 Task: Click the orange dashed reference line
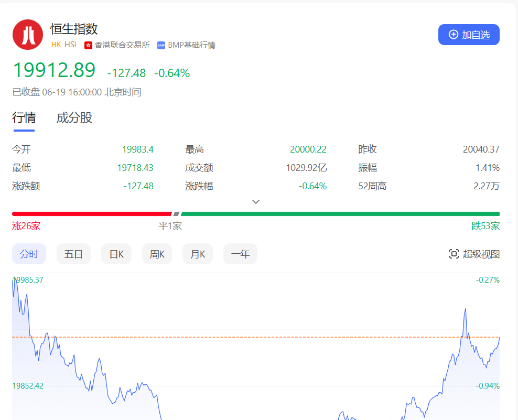pyautogui.click(x=256, y=337)
